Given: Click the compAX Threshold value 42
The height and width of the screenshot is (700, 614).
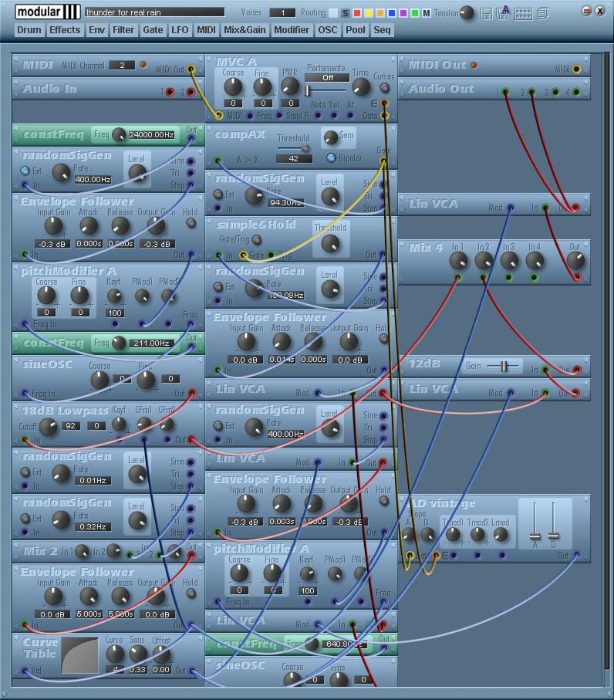Looking at the screenshot, I should pos(294,158).
